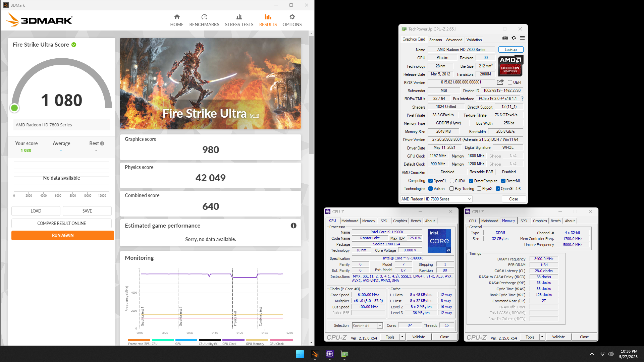The height and width of the screenshot is (362, 644).
Task: Click the 3DMark taskbar icon
Action: coord(315,354)
